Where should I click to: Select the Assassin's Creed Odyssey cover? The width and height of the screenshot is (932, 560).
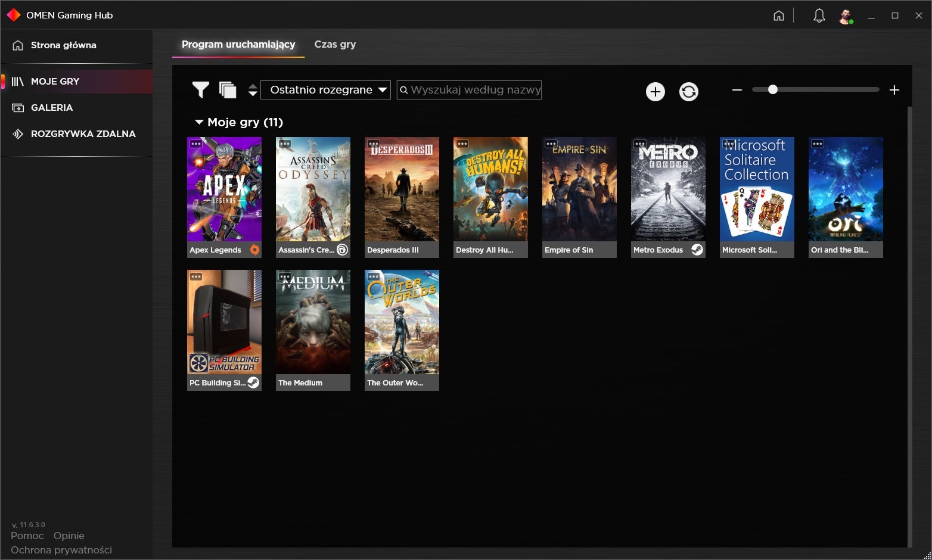click(313, 189)
